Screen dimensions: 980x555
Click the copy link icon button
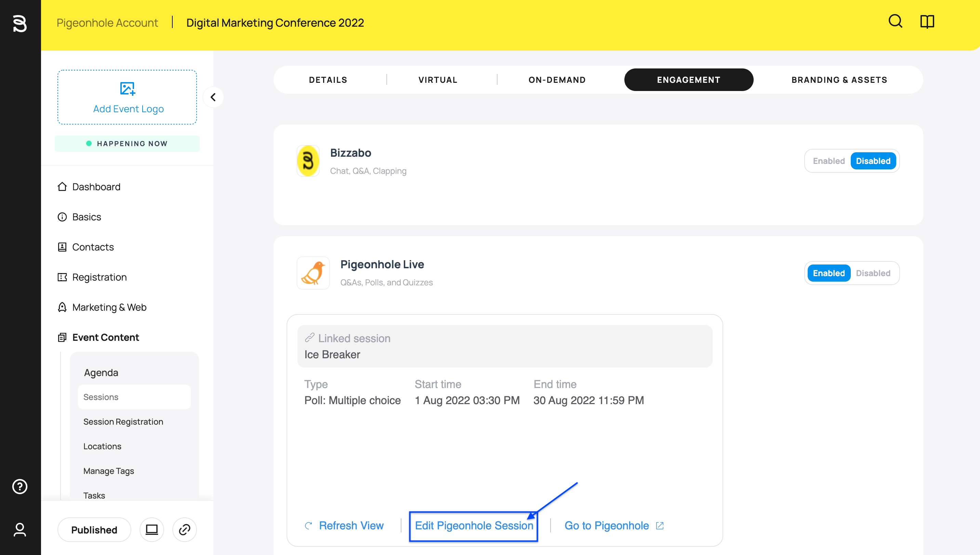point(184,529)
